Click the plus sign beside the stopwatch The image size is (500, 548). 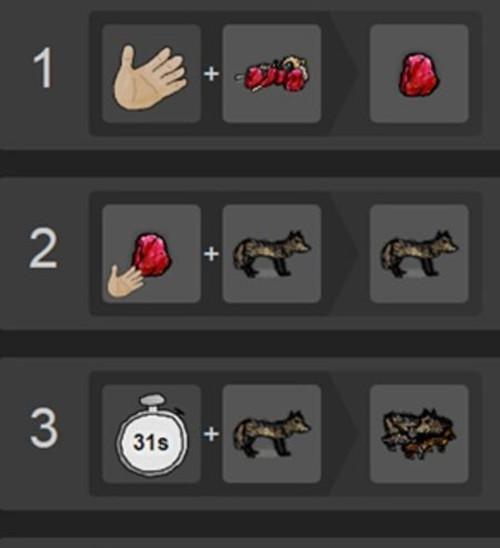click(x=211, y=434)
